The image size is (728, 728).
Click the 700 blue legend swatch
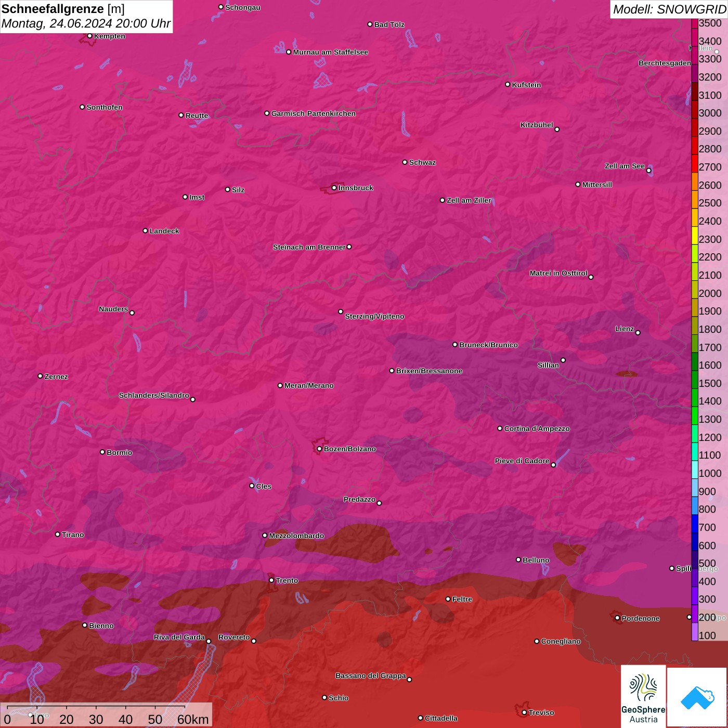[x=695, y=523]
